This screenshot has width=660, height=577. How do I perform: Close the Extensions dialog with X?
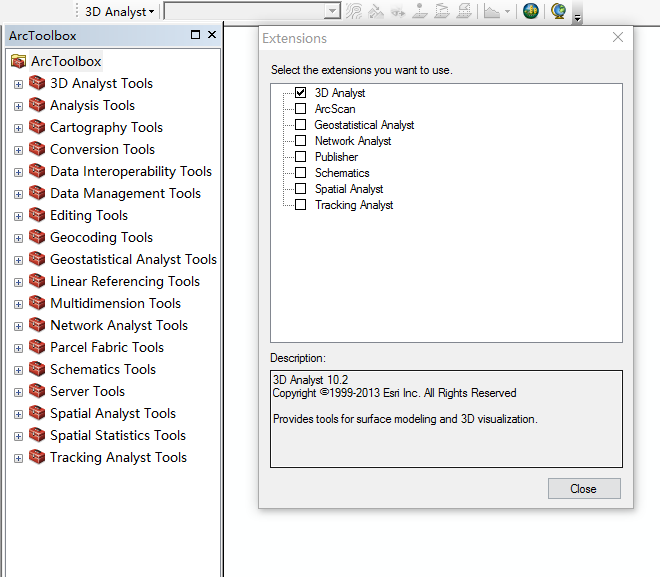coord(617,37)
